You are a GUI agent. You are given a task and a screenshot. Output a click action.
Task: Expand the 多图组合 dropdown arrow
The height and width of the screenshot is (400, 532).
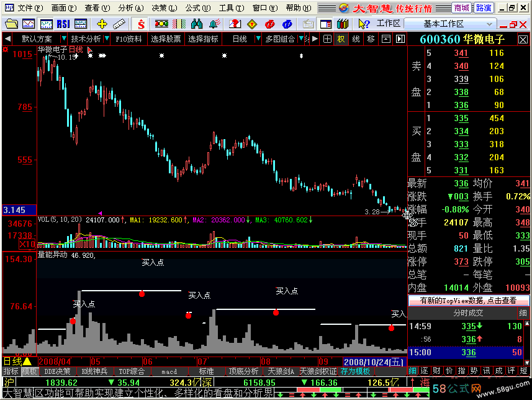tap(301, 39)
